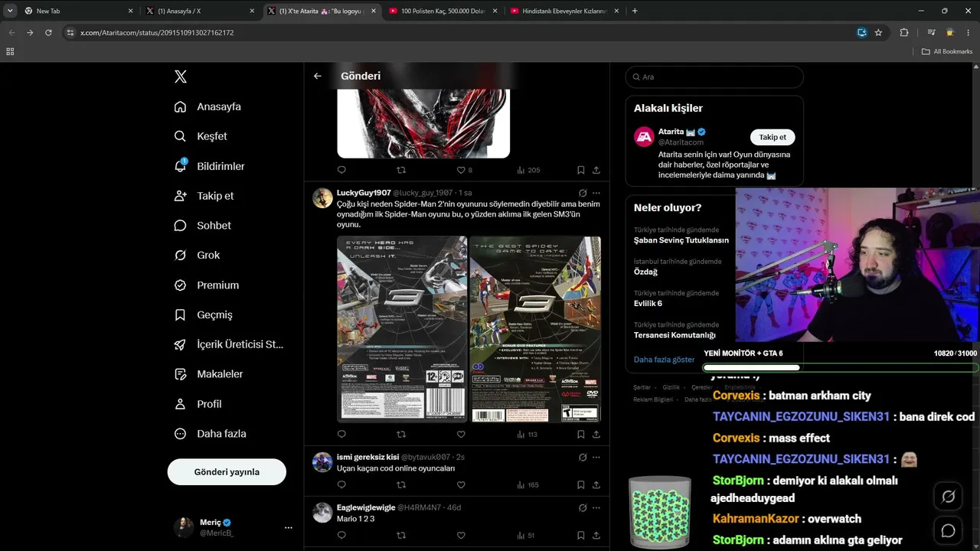This screenshot has width=980, height=551.
Task: Bookmark the ismi gereksiz kisi post
Action: [x=580, y=484]
